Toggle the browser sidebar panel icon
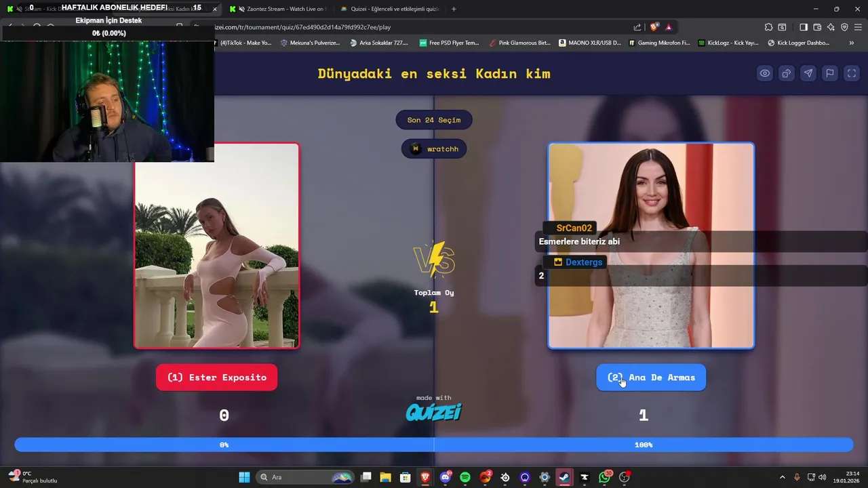This screenshot has width=868, height=488. [804, 27]
